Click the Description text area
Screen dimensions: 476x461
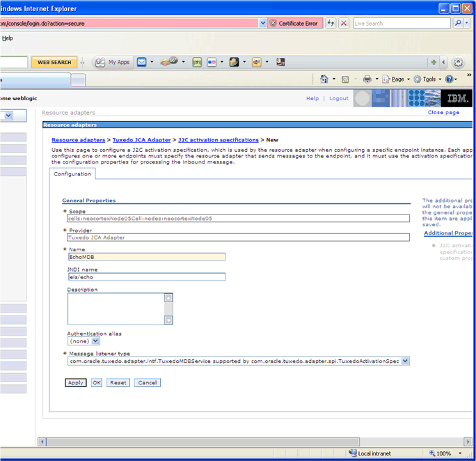click(116, 309)
